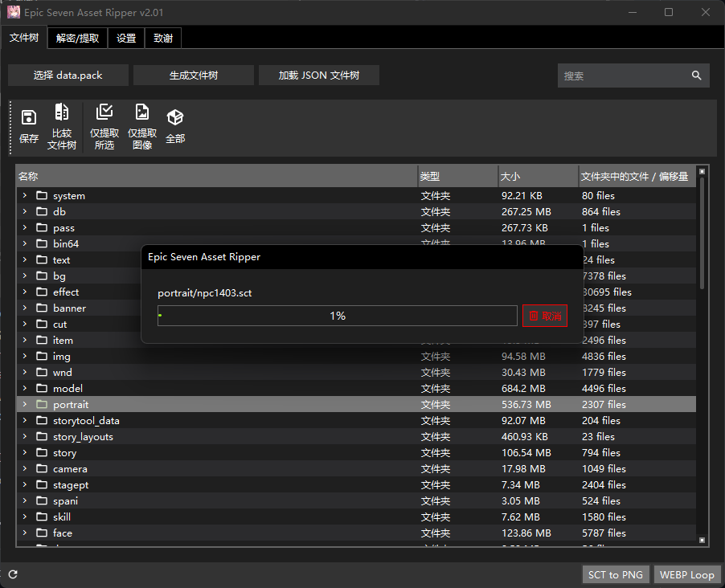Select the story_layouts row
725x588 pixels.
(356, 436)
